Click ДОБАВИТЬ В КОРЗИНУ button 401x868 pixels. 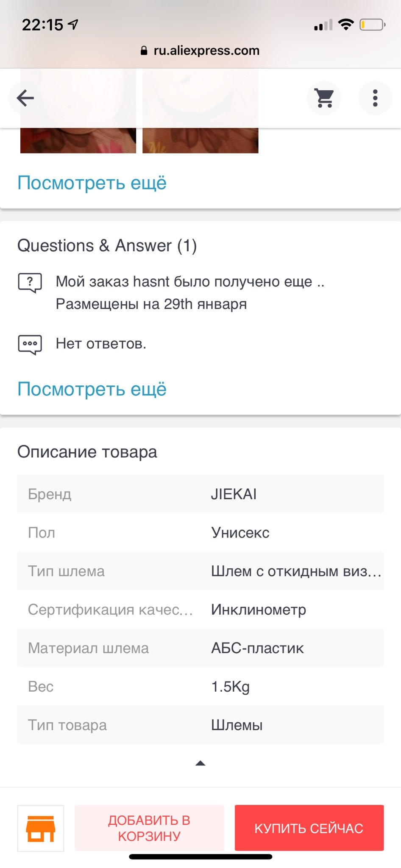click(x=149, y=828)
